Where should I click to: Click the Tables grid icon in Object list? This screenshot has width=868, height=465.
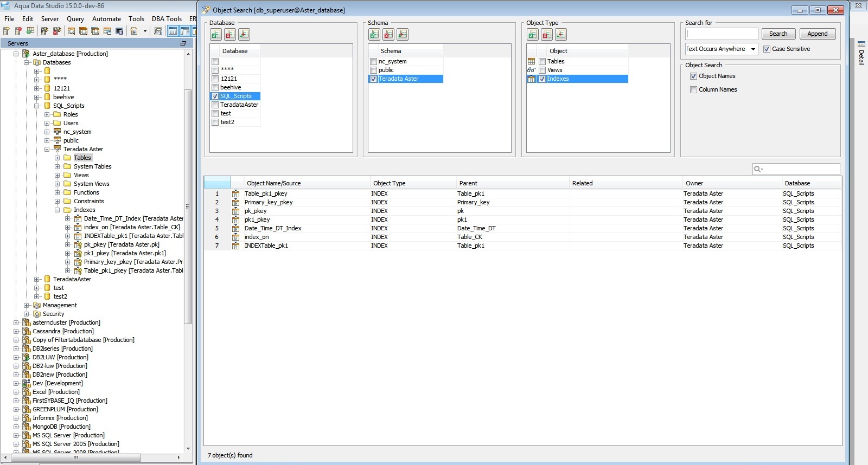532,61
